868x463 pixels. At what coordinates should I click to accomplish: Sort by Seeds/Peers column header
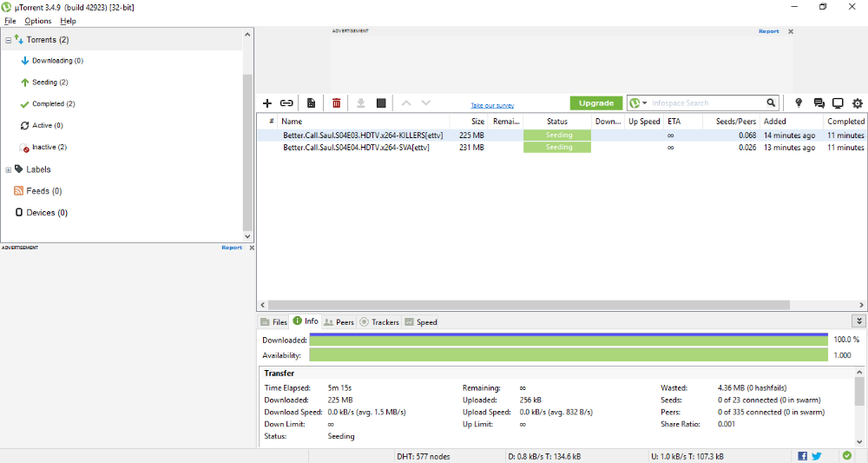(x=731, y=122)
